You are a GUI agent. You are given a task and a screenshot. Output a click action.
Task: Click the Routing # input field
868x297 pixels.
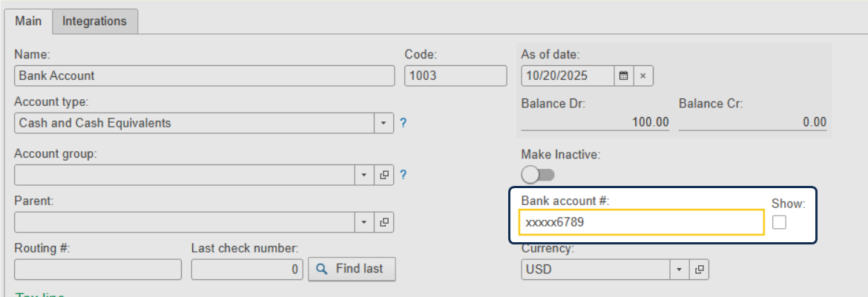click(x=97, y=270)
